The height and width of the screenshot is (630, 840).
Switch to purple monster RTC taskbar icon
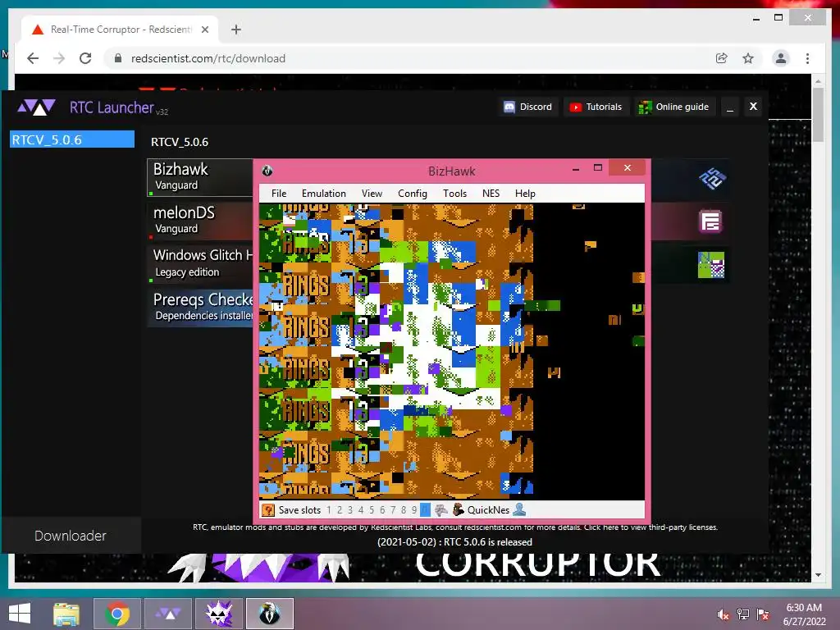pyautogui.click(x=219, y=614)
